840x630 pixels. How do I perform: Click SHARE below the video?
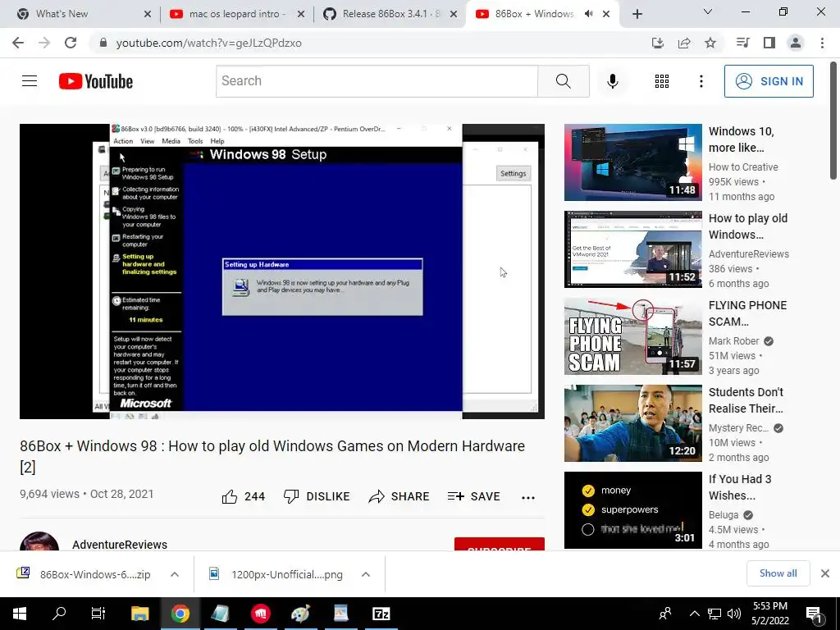coord(399,496)
